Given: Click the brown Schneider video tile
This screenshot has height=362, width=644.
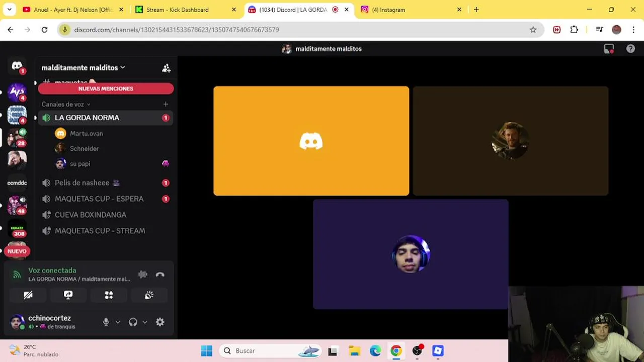Looking at the screenshot, I should pyautogui.click(x=510, y=141).
